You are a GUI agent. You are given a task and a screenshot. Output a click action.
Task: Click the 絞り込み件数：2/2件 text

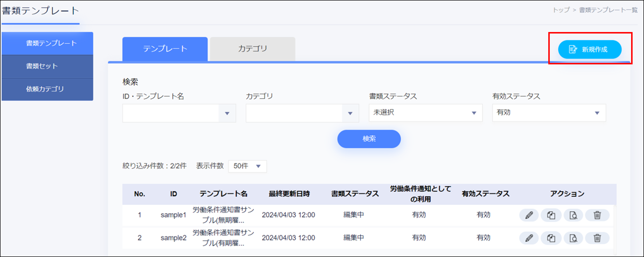155,166
